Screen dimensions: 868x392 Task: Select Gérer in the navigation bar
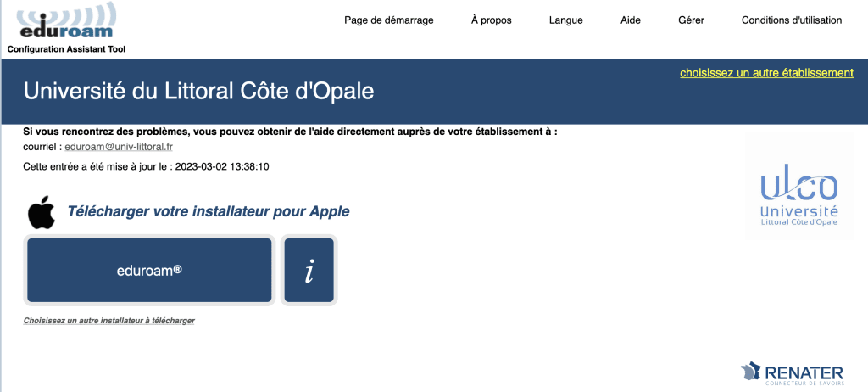(x=691, y=20)
